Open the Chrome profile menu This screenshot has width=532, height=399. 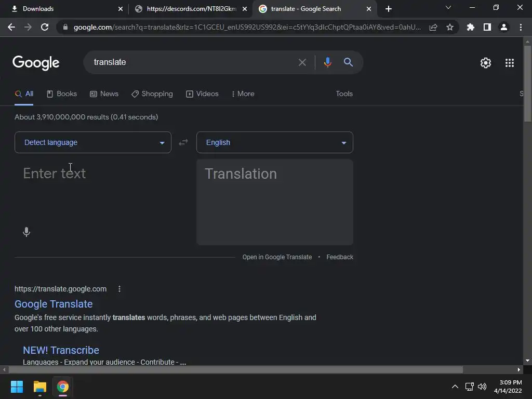click(x=504, y=27)
